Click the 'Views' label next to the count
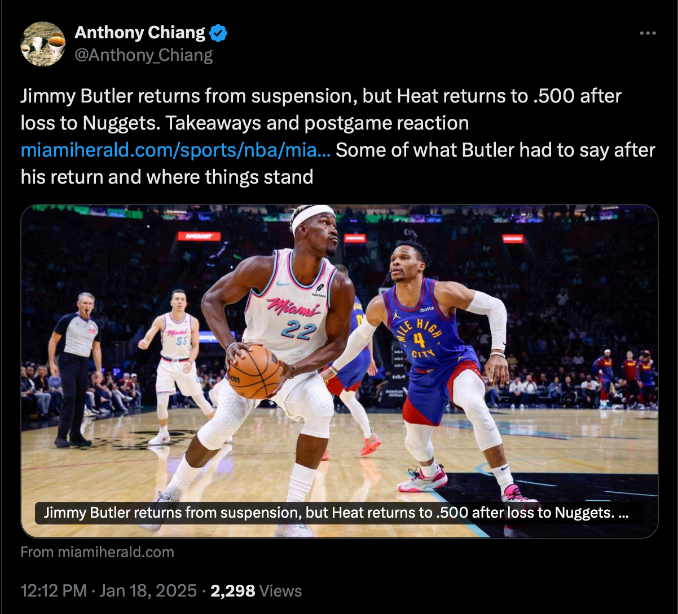 280,591
